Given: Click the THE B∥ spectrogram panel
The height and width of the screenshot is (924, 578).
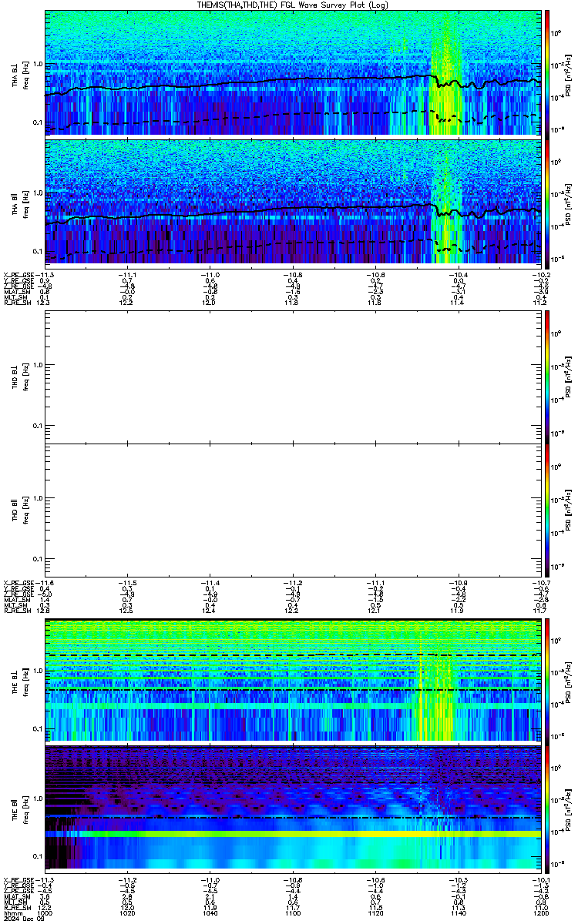Looking at the screenshot, I should 293,808.
